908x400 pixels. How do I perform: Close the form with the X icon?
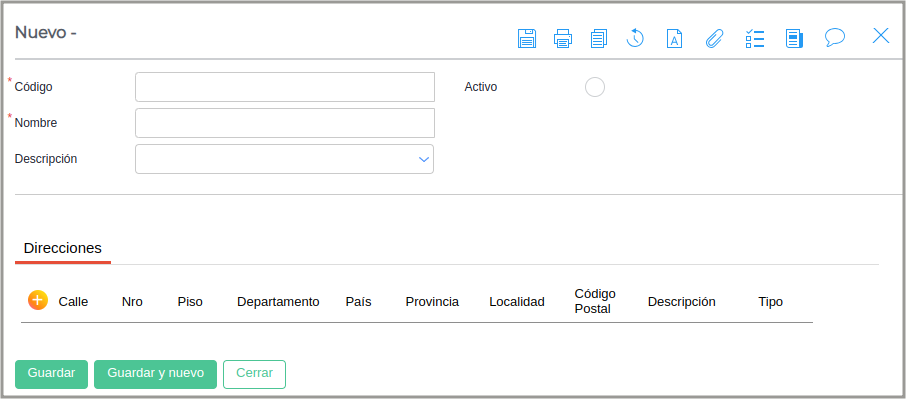click(x=881, y=36)
